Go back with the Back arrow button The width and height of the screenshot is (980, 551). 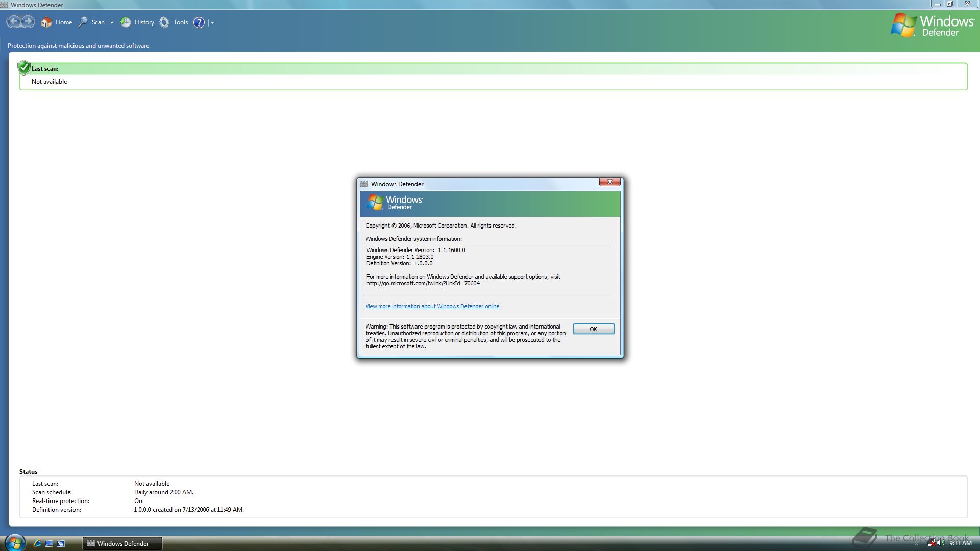click(14, 22)
